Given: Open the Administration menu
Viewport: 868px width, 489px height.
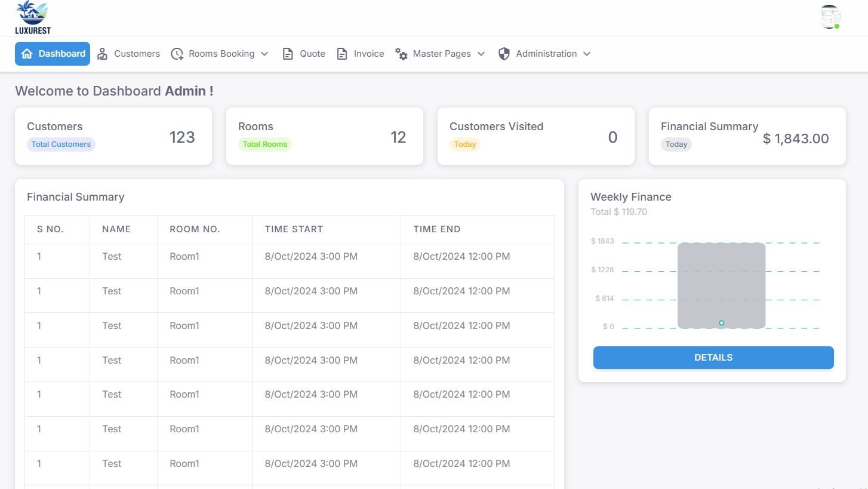Looking at the screenshot, I should click(544, 54).
